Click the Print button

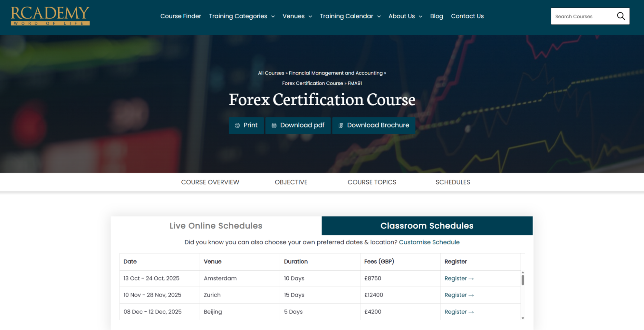pos(246,126)
